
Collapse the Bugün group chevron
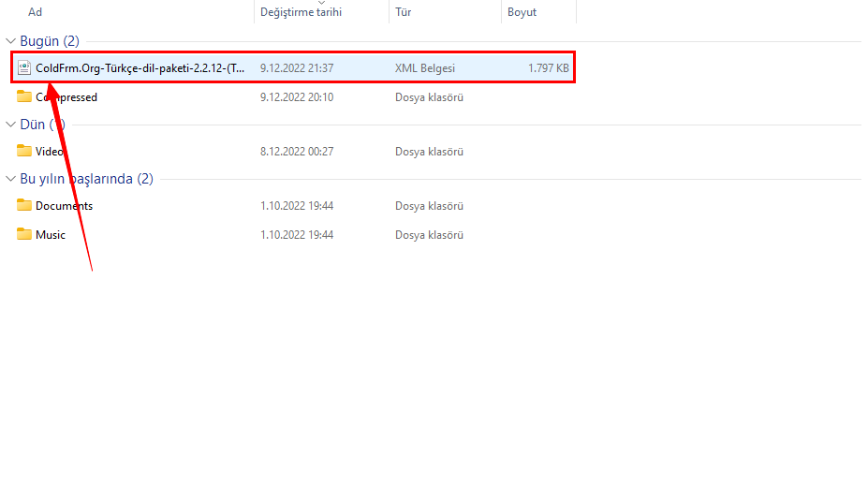tap(11, 41)
